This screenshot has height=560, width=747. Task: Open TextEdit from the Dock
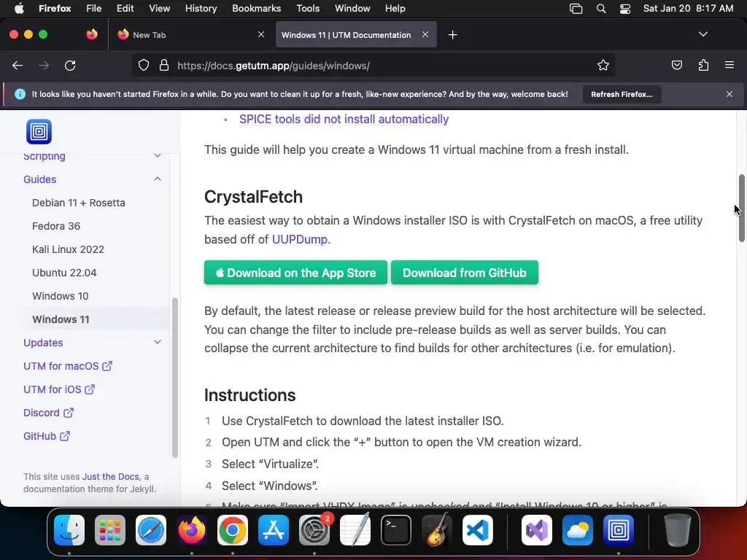click(355, 530)
